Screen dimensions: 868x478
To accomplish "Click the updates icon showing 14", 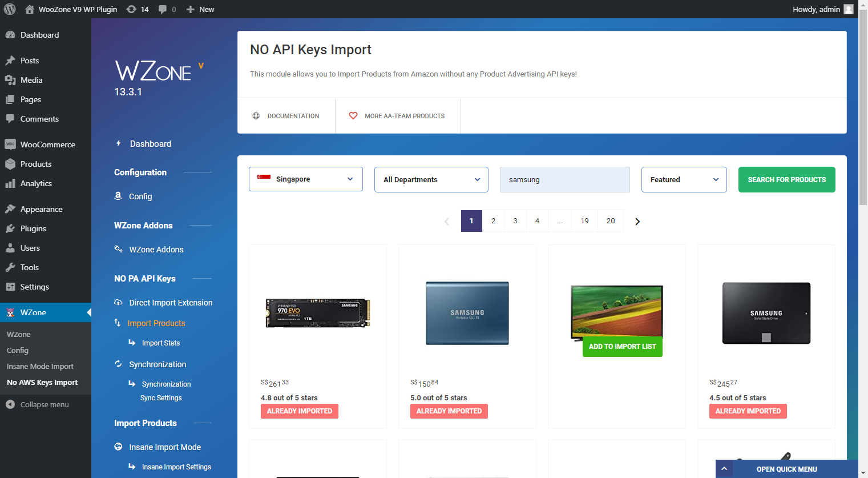I will [131, 9].
